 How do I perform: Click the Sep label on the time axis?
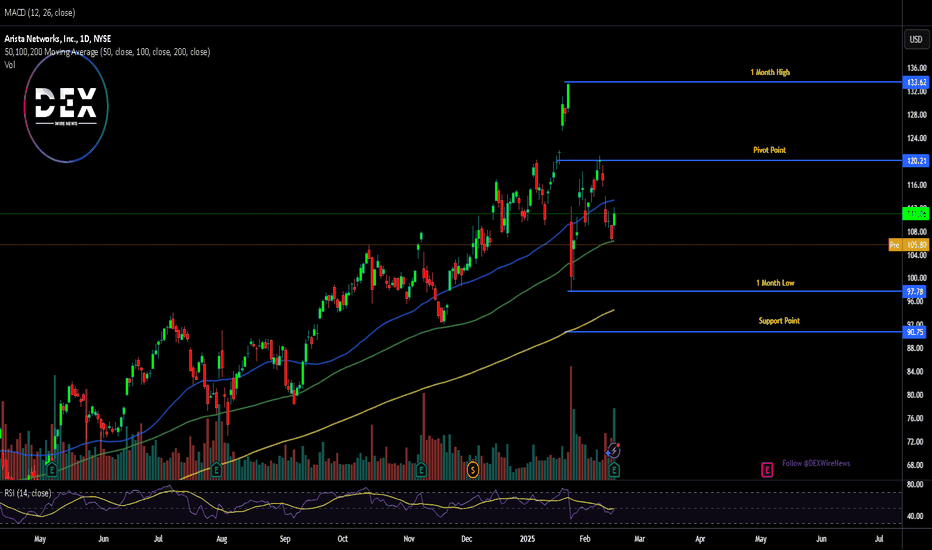[285, 539]
